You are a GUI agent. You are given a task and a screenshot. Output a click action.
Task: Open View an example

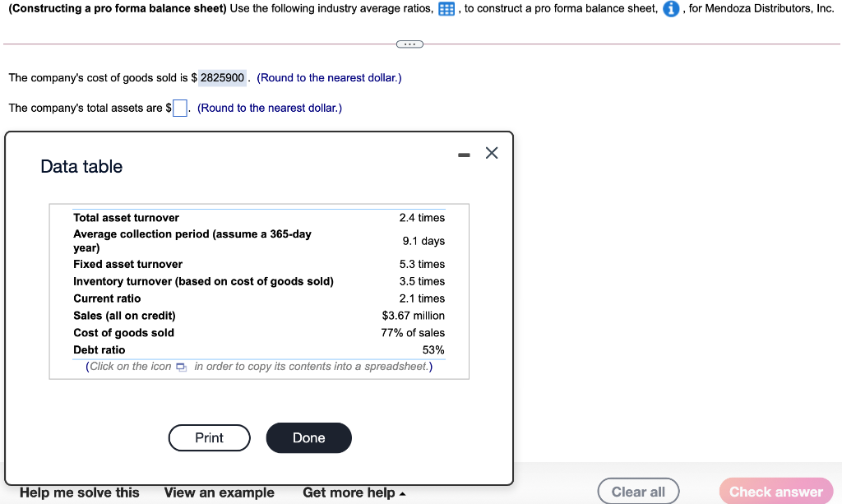pos(219,493)
